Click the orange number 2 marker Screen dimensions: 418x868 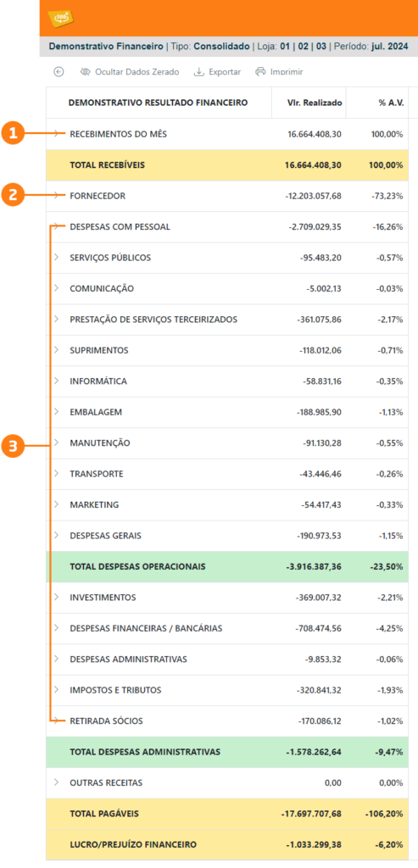point(12,196)
